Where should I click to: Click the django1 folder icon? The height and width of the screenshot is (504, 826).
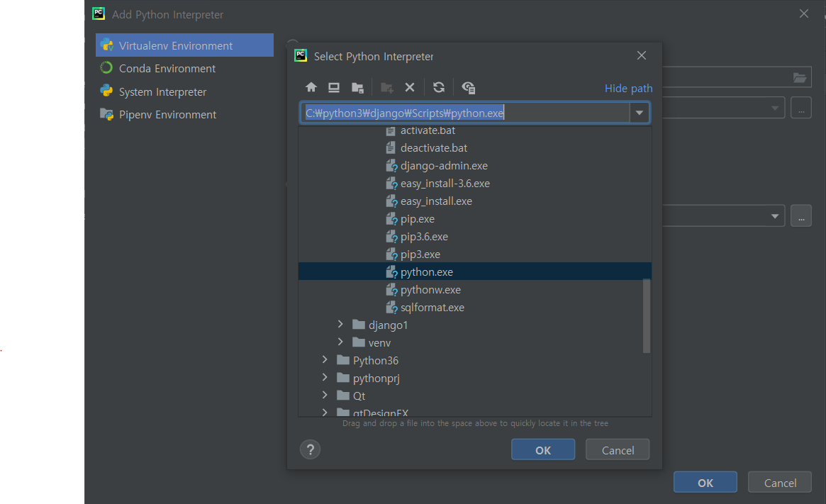(359, 325)
